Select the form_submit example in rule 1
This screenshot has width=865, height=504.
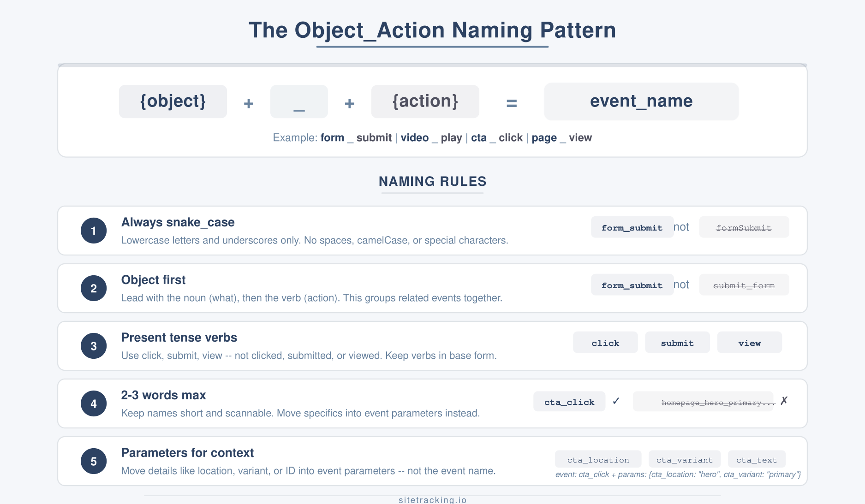click(632, 227)
